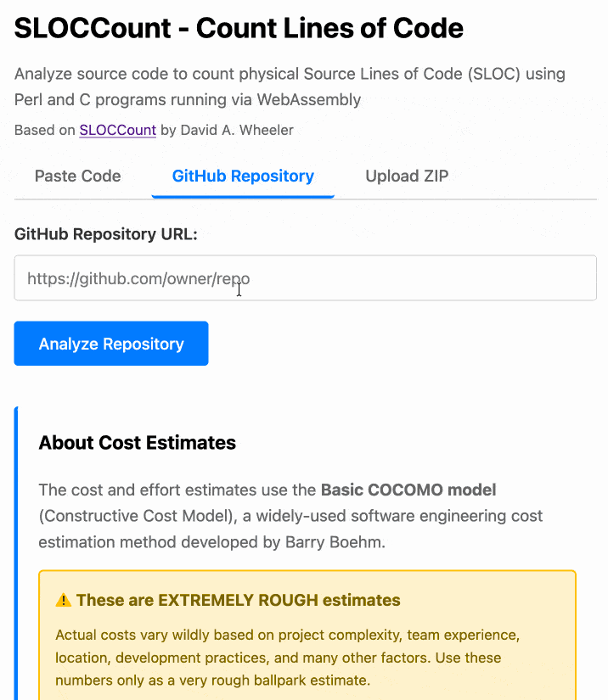Open the GitHub Repository tab
This screenshot has height=700, width=608.
(242, 176)
